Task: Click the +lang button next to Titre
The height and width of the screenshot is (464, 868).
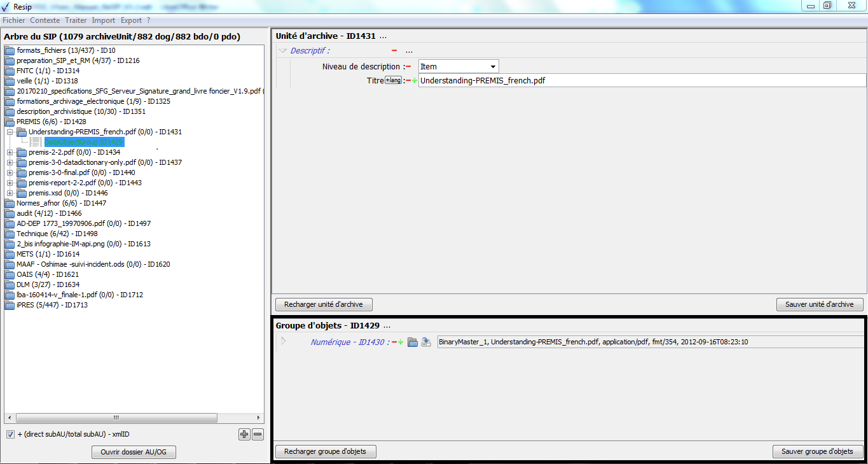Action: pyautogui.click(x=394, y=80)
